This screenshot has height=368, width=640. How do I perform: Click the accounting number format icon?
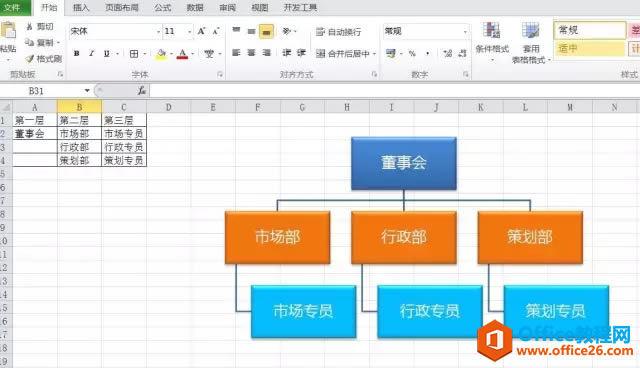pyautogui.click(x=391, y=53)
